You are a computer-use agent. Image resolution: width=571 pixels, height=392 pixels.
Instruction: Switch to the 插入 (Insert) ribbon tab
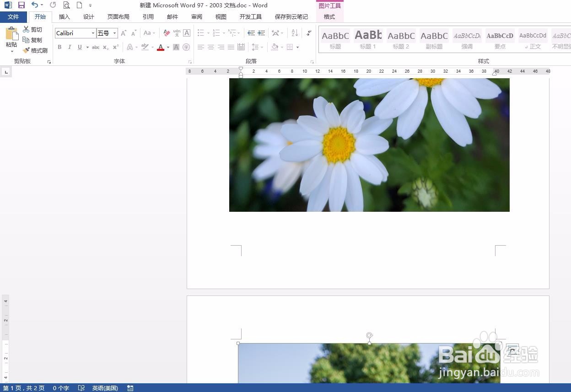click(64, 16)
